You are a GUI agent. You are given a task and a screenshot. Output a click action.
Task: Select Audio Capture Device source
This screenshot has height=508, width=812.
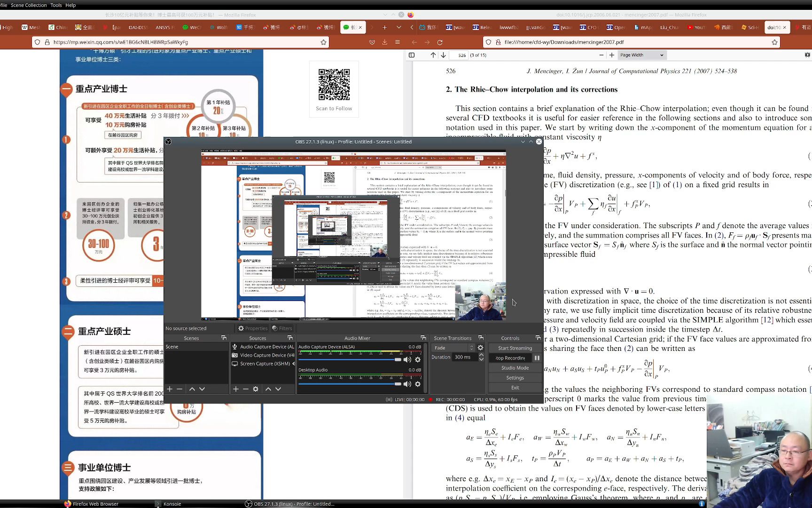click(x=263, y=347)
